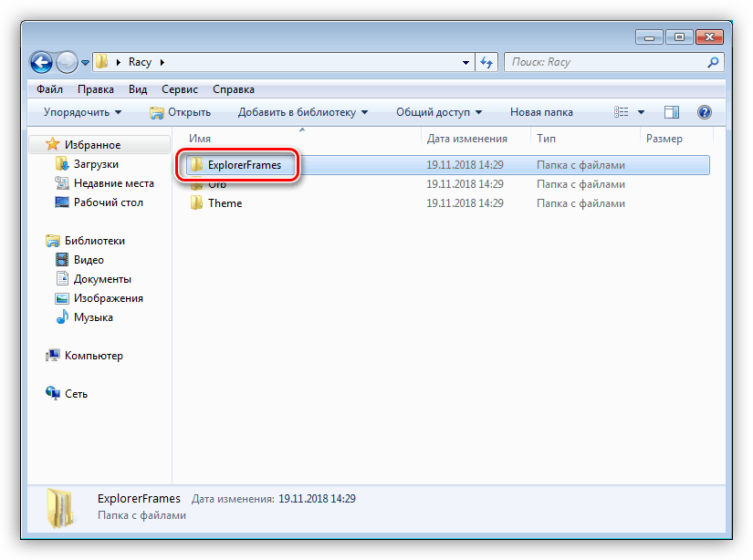
Task: Open Рабочий стол in navigation pane
Action: tap(109, 202)
